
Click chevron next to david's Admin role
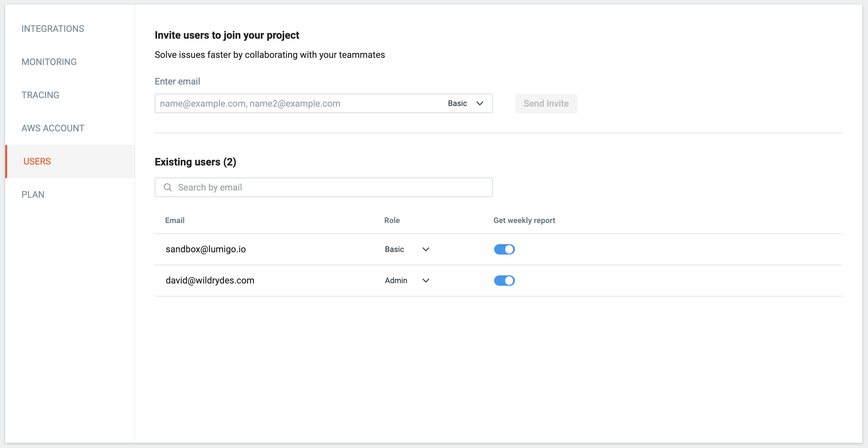(426, 281)
